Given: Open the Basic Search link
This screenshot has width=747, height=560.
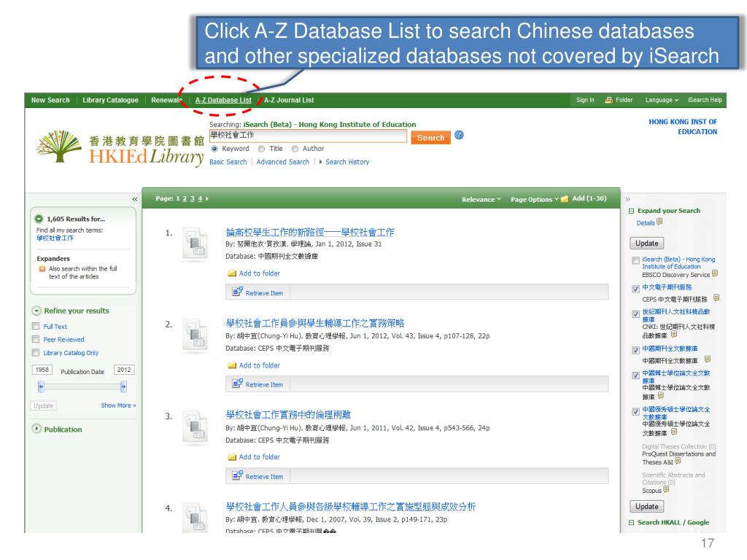Looking at the screenshot, I should coord(228,162).
